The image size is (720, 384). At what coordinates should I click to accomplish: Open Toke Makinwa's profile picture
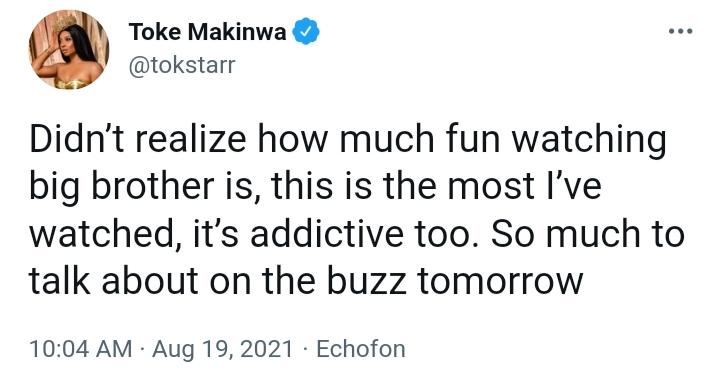(69, 49)
